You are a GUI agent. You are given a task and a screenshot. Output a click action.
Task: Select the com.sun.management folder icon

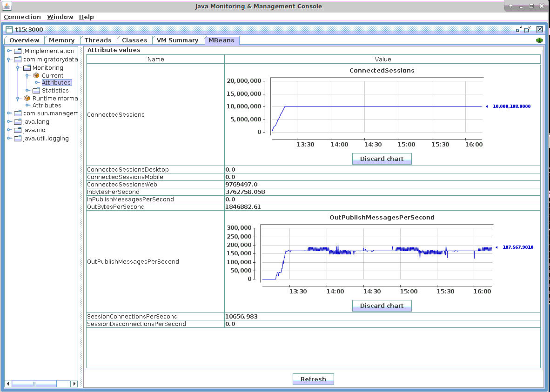tap(18, 113)
